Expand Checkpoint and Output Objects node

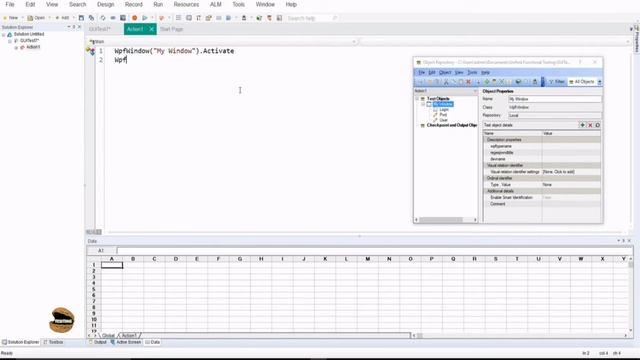(417, 125)
